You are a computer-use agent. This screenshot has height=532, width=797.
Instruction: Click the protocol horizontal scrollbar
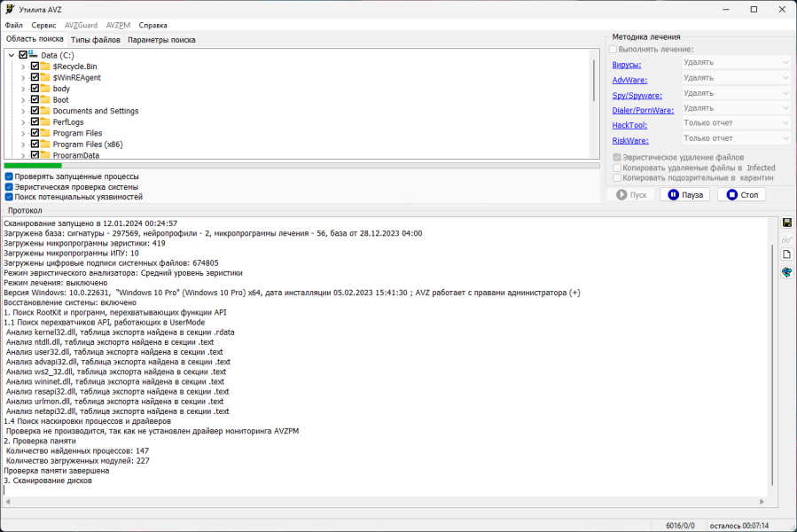tap(385, 502)
